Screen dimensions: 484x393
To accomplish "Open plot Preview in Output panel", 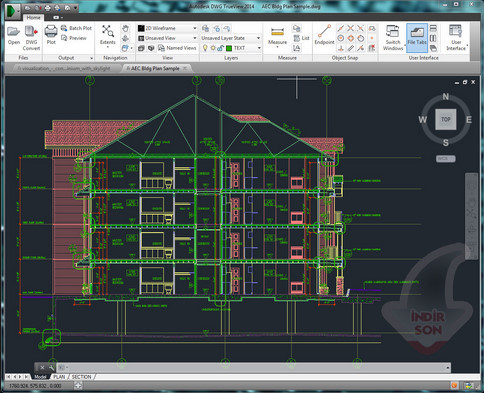I will (x=74, y=38).
